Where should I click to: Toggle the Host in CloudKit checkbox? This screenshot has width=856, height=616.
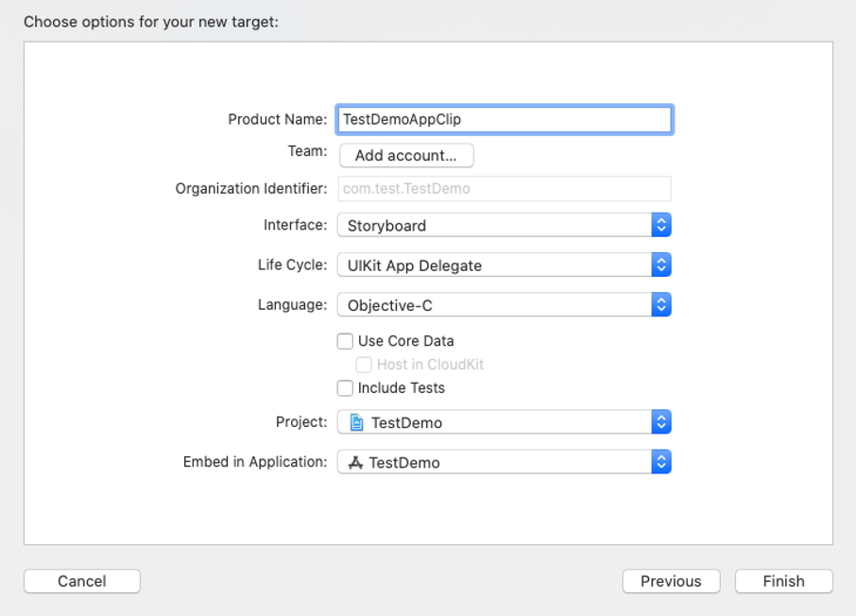tap(364, 365)
